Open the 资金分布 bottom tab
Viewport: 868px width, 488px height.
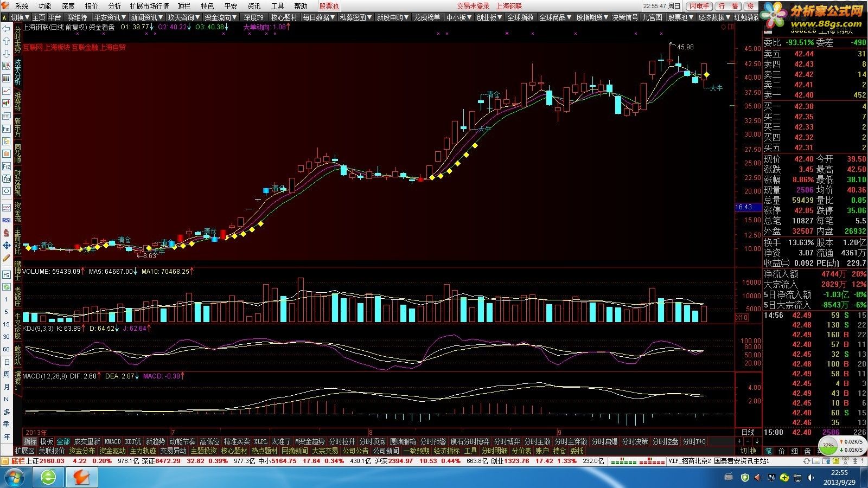point(82,451)
